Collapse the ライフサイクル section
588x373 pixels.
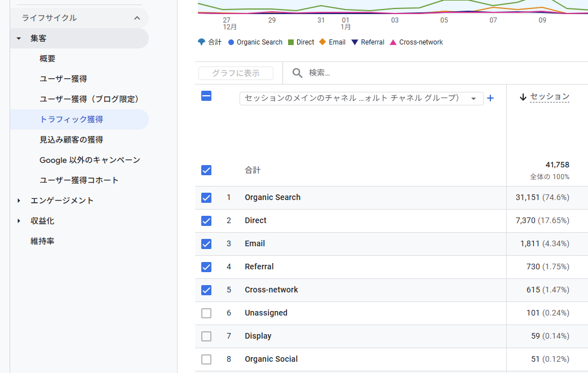(136, 17)
